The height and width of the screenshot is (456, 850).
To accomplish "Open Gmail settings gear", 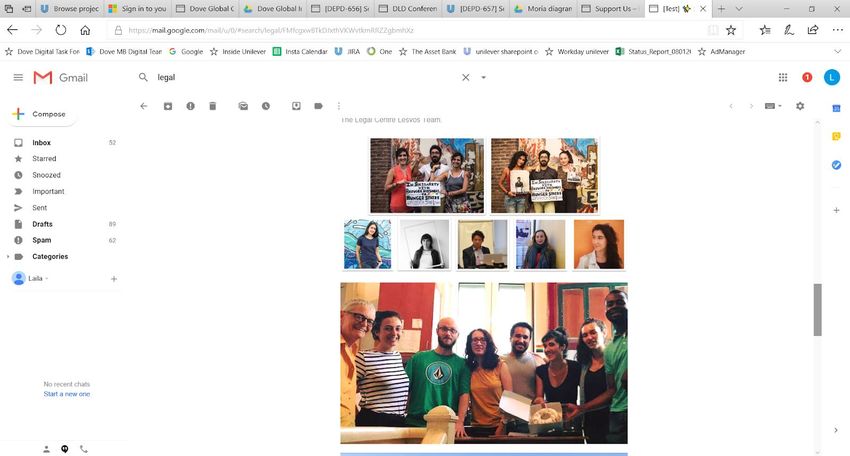I will [800, 106].
